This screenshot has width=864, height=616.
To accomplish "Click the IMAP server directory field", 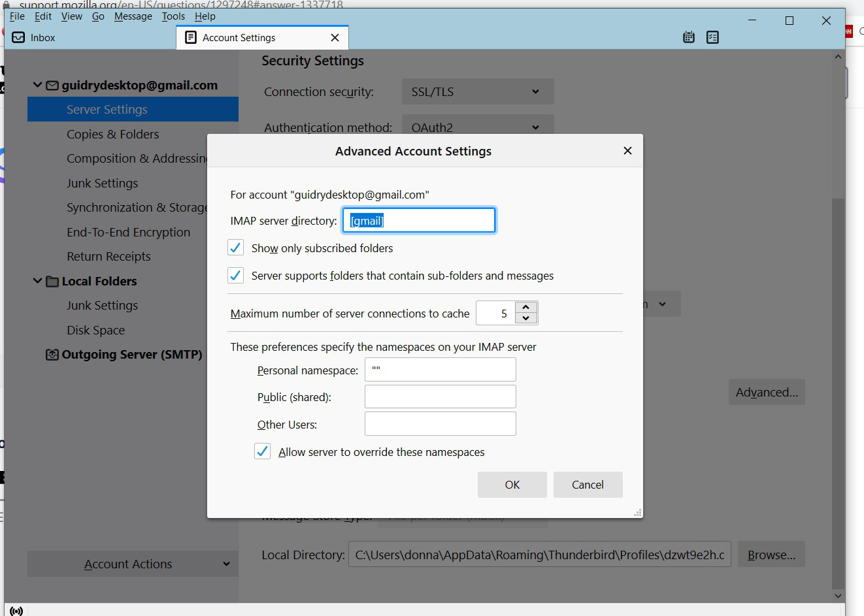I will point(419,220).
